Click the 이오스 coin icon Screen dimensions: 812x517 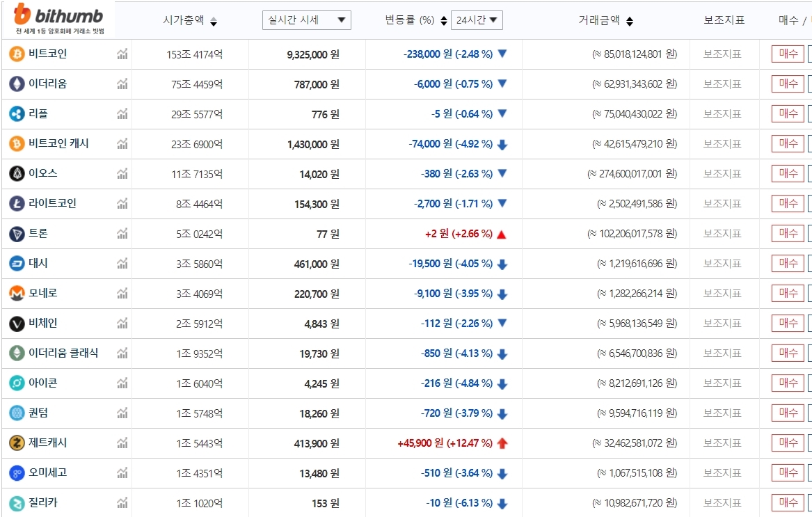click(x=17, y=173)
